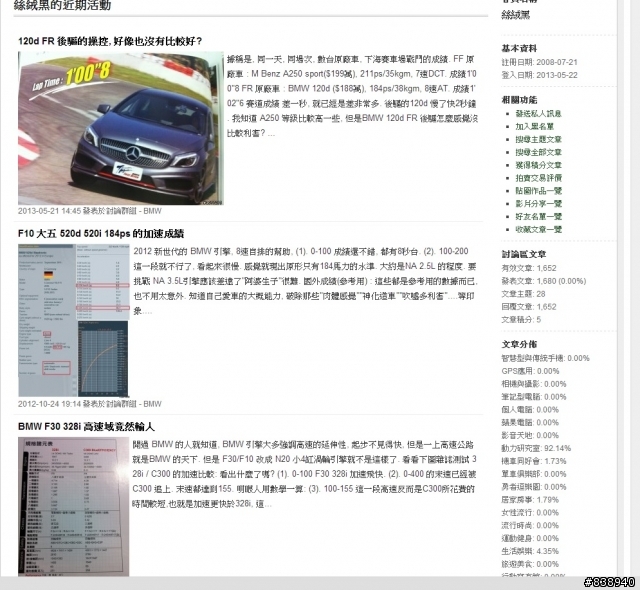Click the 機車同好會: 1.73% entry
The width and height of the screenshot is (640, 590).
coord(534,461)
